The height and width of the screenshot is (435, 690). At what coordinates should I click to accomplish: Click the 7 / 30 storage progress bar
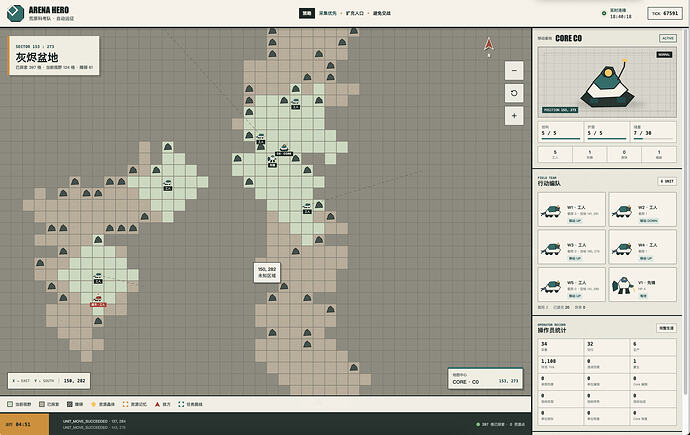pyautogui.click(x=653, y=139)
